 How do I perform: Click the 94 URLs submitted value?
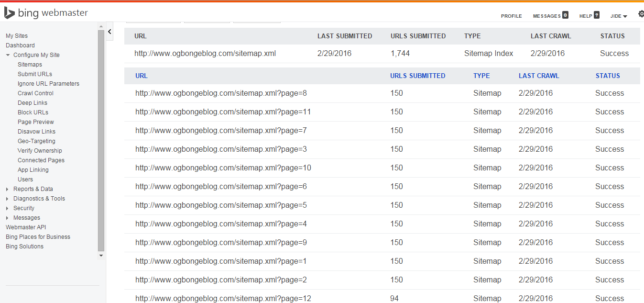394,299
